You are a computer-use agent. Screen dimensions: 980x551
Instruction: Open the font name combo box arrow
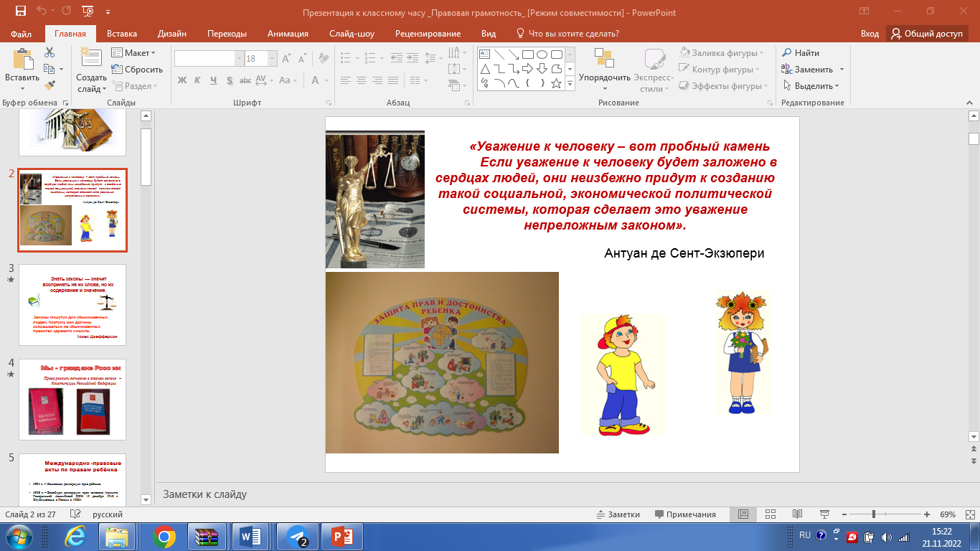click(x=239, y=59)
